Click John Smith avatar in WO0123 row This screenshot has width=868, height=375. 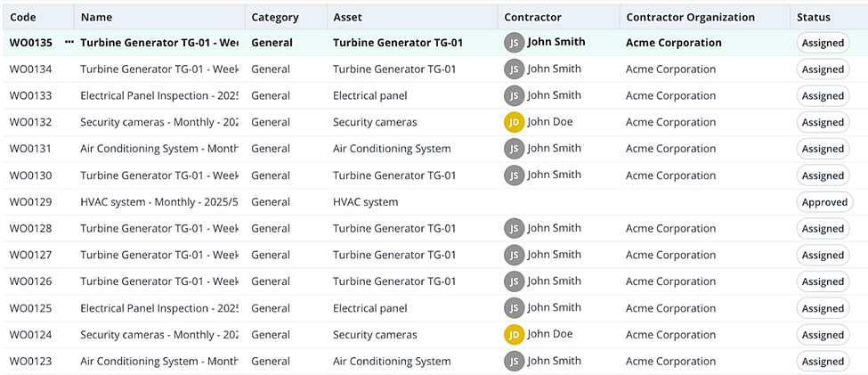pyautogui.click(x=514, y=362)
